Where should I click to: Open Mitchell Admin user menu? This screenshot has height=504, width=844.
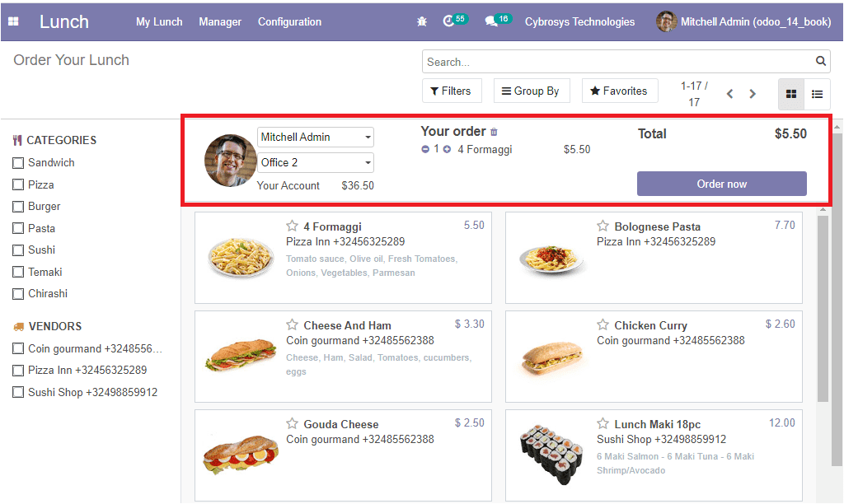(743, 21)
